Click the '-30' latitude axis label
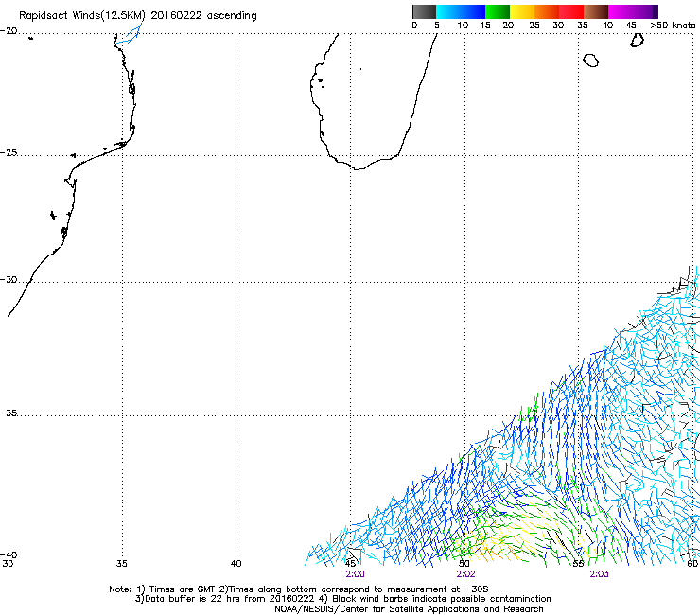This screenshot has width=700, height=615. click(9, 280)
